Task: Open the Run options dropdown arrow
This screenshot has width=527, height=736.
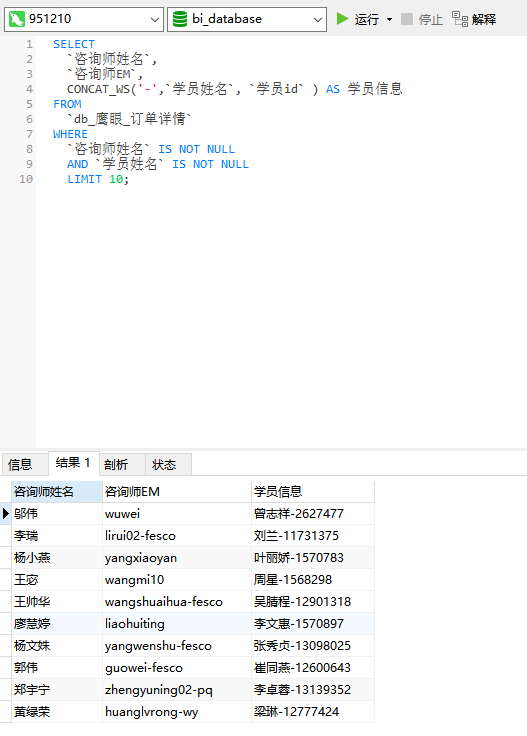Action: click(x=390, y=20)
